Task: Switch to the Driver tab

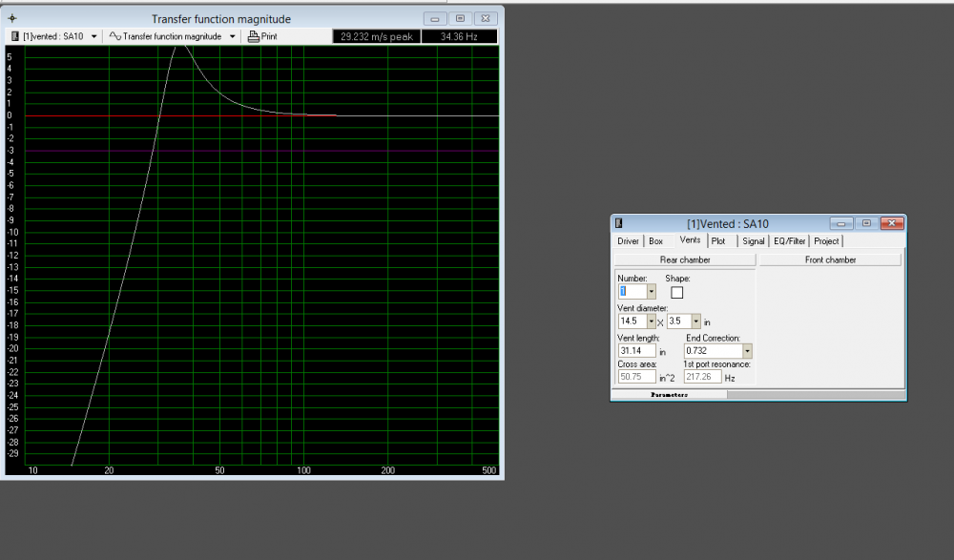Action: coord(628,241)
